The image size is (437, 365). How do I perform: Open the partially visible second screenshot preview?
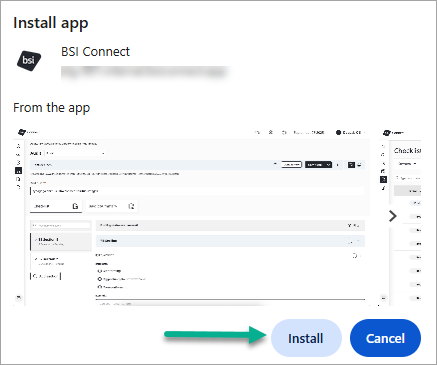(x=401, y=216)
